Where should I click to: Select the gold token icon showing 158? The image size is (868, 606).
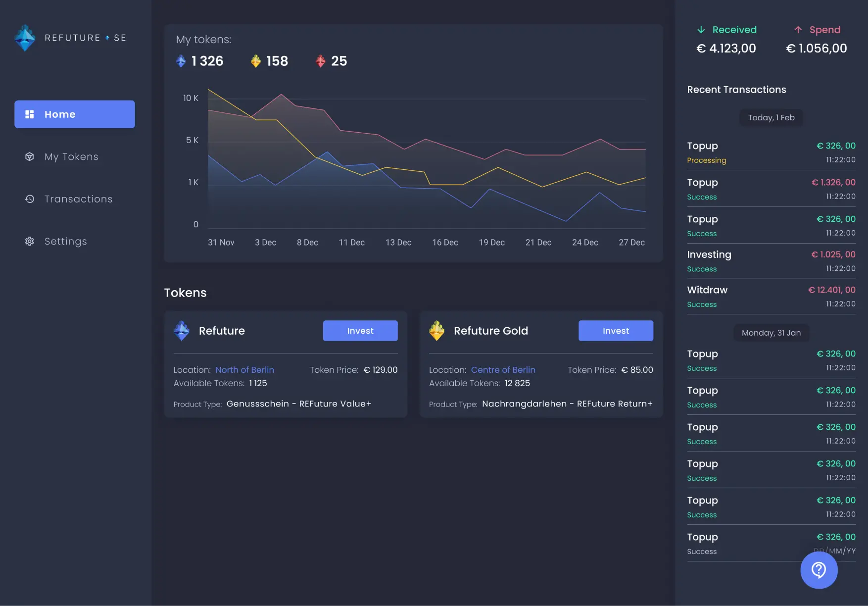click(x=255, y=61)
